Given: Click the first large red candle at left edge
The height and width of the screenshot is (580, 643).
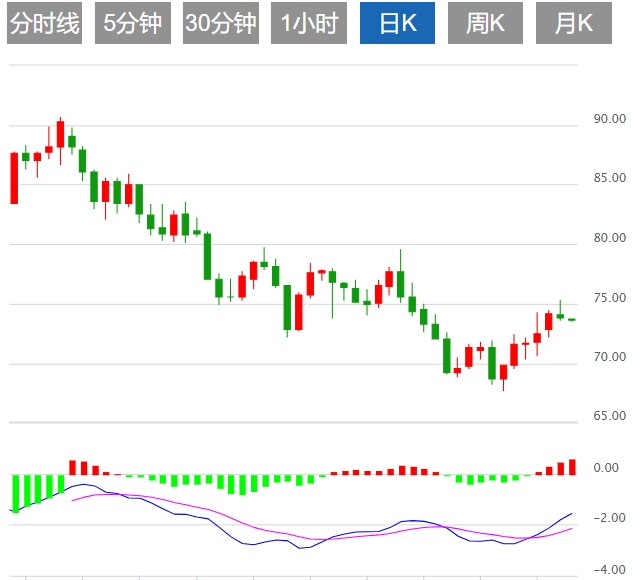Looking at the screenshot, I should pyautogui.click(x=14, y=177).
